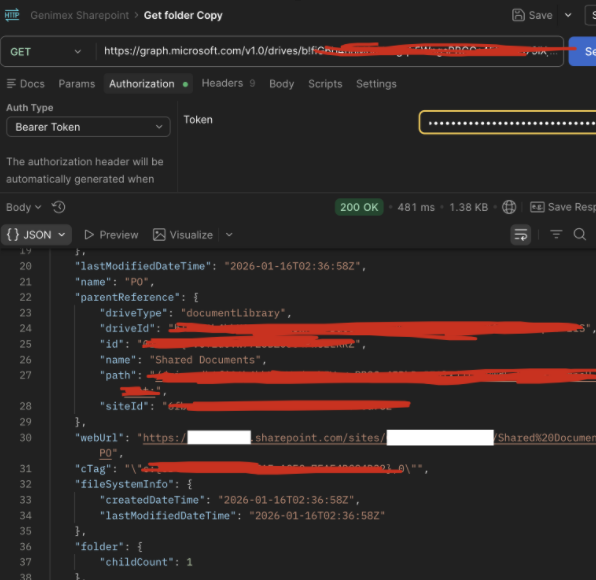This screenshot has height=580, width=596.
Task: Send the request with the blue Send button
Action: pos(583,51)
